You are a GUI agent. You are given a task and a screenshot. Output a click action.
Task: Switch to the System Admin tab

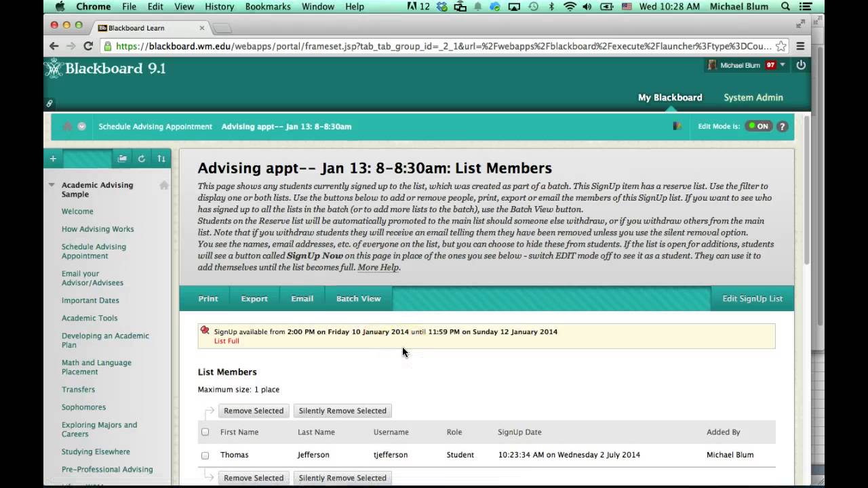753,98
